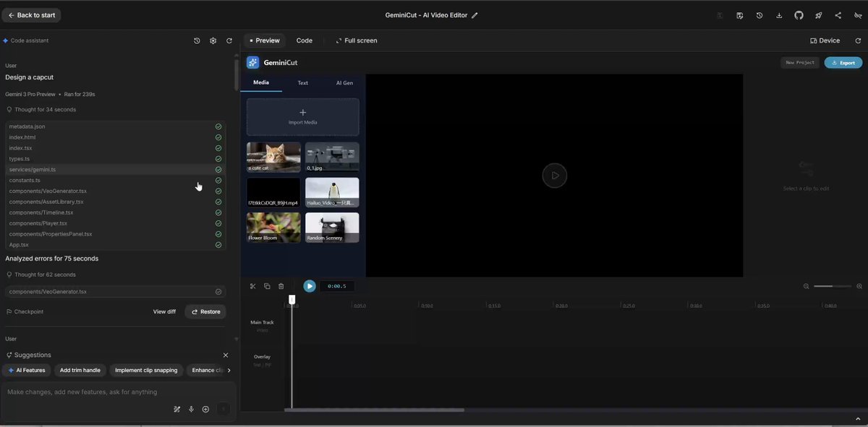
Task: Click the blue timeline play button
Action: [x=310, y=286]
